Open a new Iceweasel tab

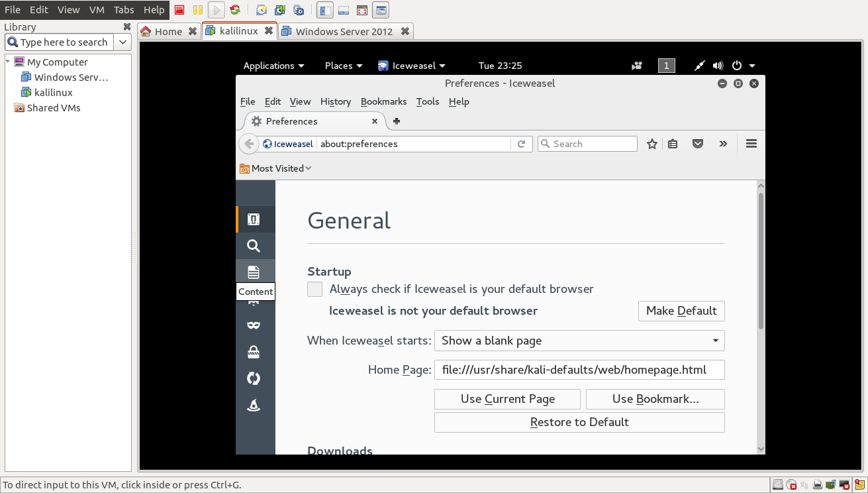(x=397, y=121)
